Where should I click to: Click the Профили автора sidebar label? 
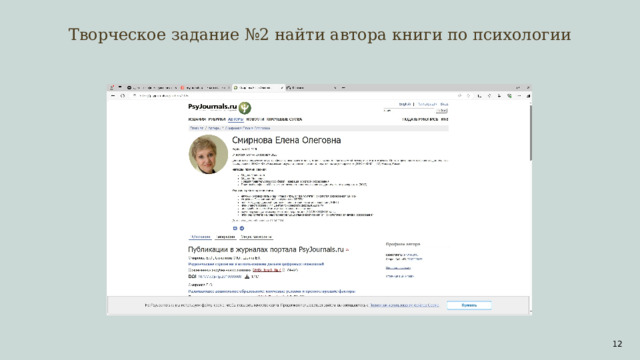click(403, 244)
